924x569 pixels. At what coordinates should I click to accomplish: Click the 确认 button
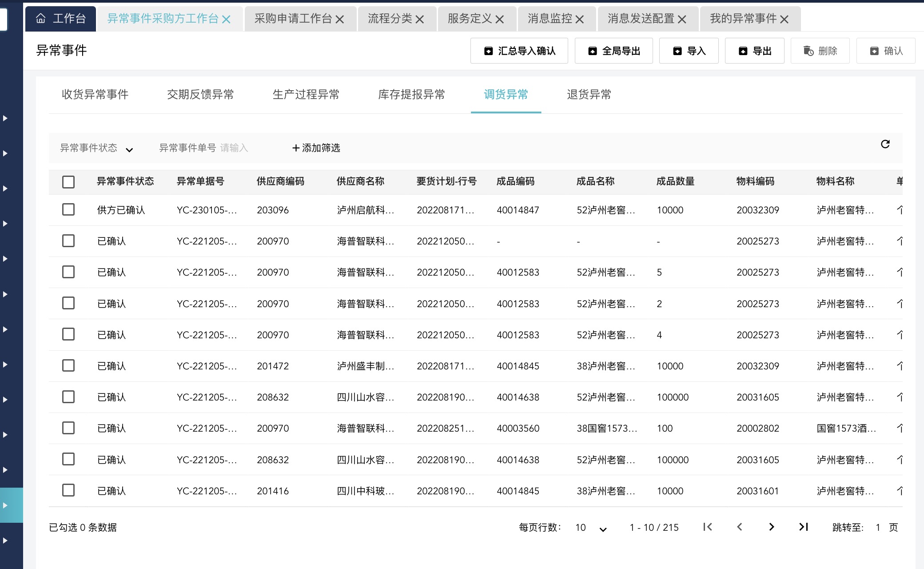click(886, 51)
